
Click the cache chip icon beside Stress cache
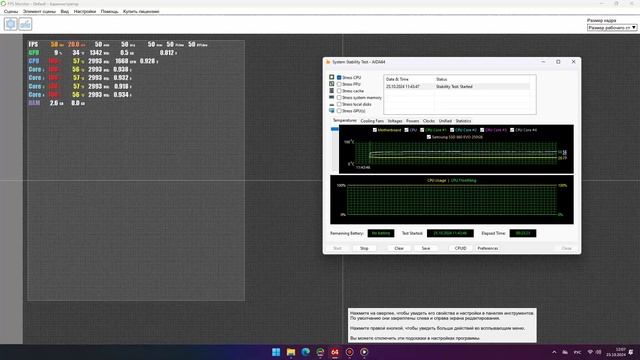point(331,91)
